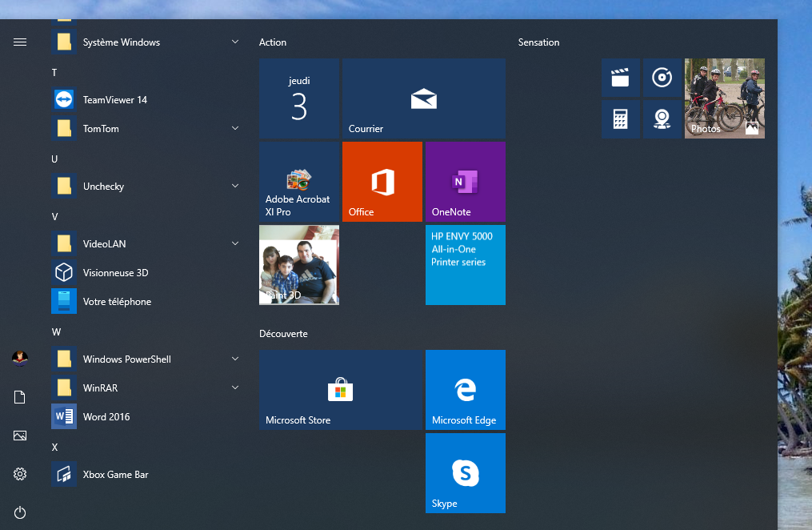Open Adobe Acrobat XI Pro tile

299,182
